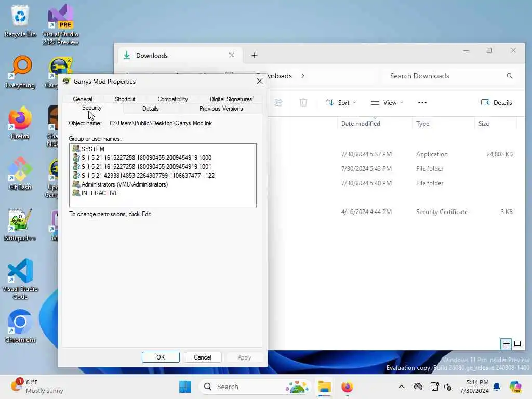This screenshot has height=399, width=532.
Task: Switch Explorer to large thumbnails view icon
Action: [517, 344]
